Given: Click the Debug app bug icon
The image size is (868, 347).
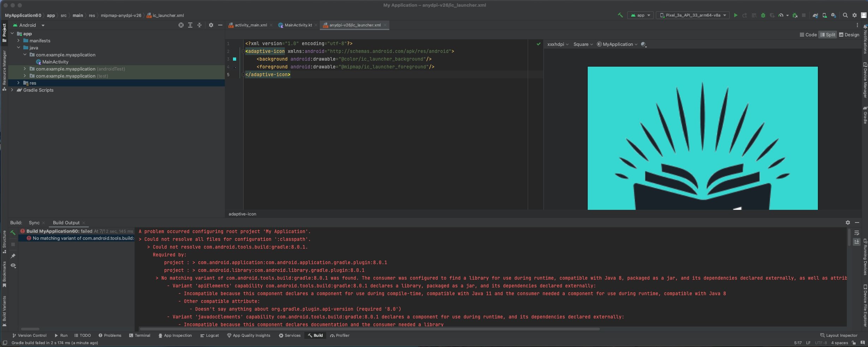Looking at the screenshot, I should (x=763, y=15).
